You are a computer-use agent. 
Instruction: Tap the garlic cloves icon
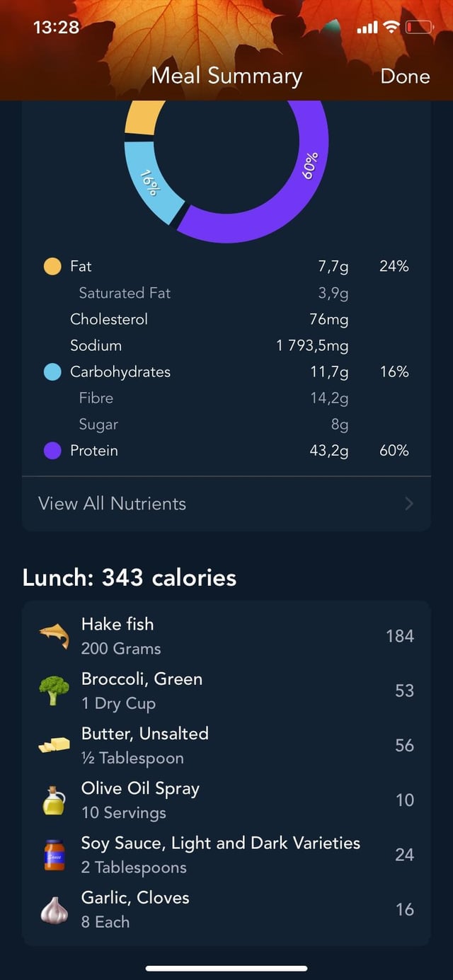coord(54,909)
